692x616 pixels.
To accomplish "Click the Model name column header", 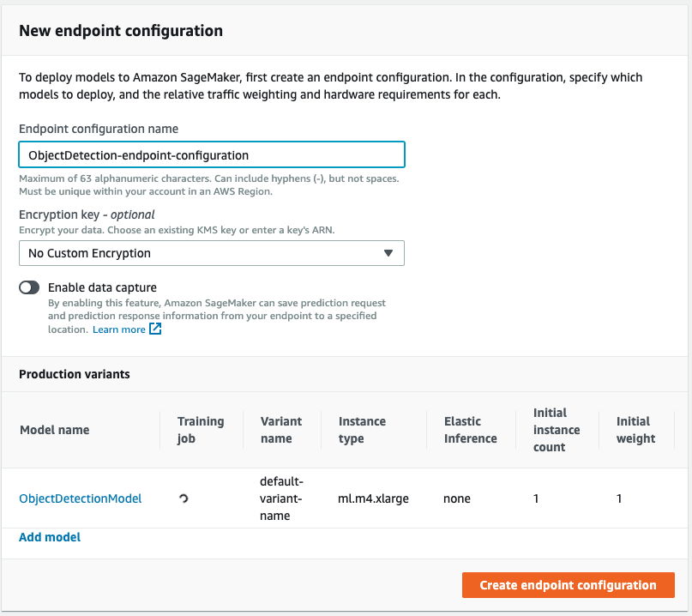I will point(54,430).
